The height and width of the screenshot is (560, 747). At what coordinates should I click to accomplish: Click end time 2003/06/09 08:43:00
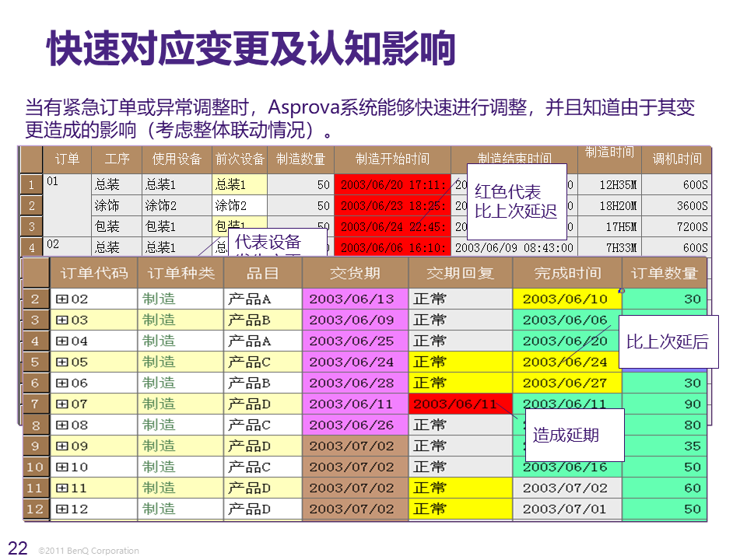tap(514, 247)
